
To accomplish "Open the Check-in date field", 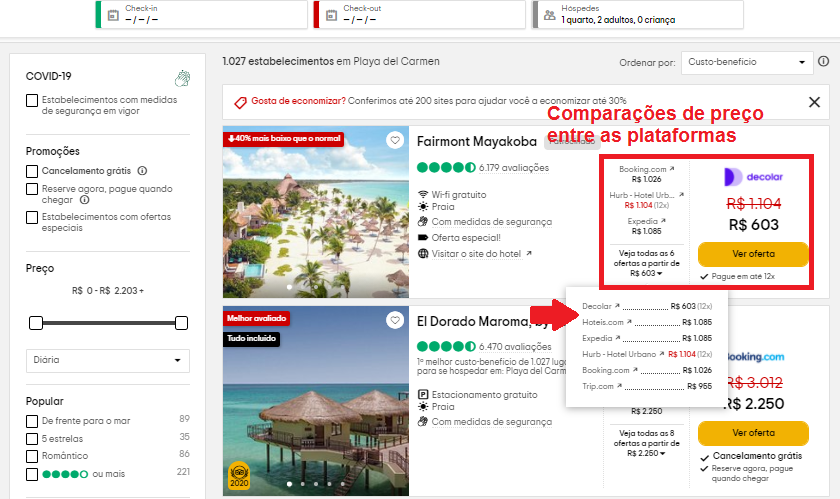I will point(202,14).
